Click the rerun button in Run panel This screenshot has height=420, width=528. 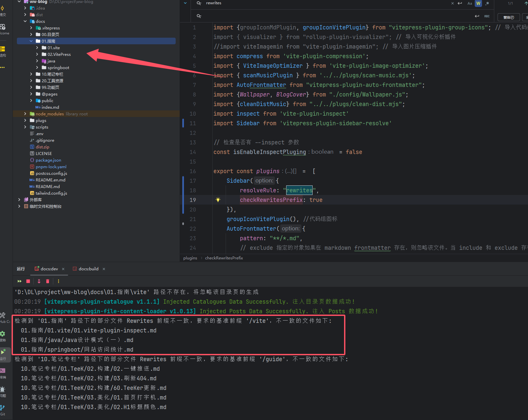tap(19, 281)
